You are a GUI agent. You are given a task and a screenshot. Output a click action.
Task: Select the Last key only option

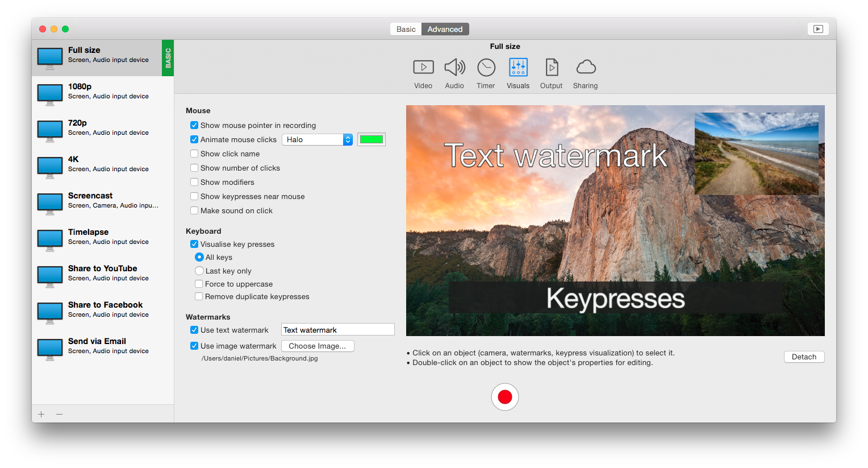[199, 271]
